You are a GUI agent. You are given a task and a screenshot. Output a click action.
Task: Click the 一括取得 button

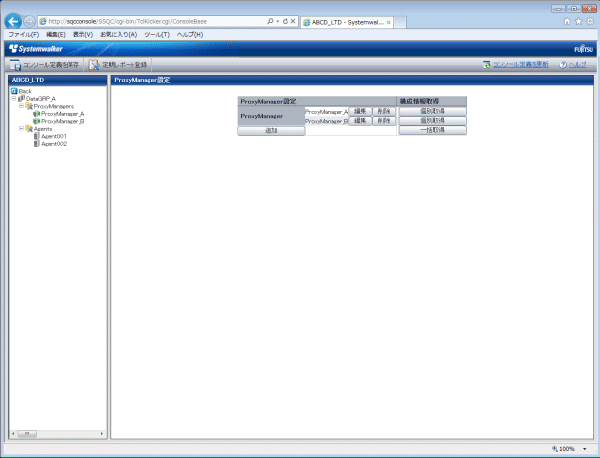tap(432, 130)
